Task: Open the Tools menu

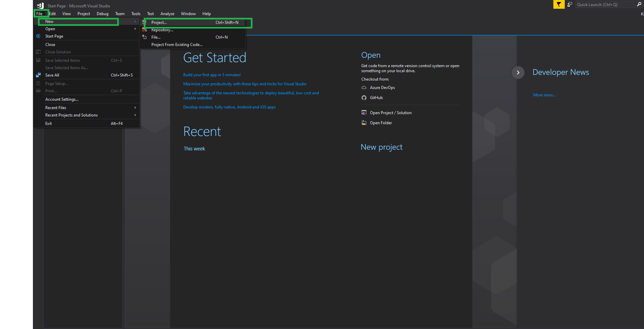Action: click(x=136, y=14)
